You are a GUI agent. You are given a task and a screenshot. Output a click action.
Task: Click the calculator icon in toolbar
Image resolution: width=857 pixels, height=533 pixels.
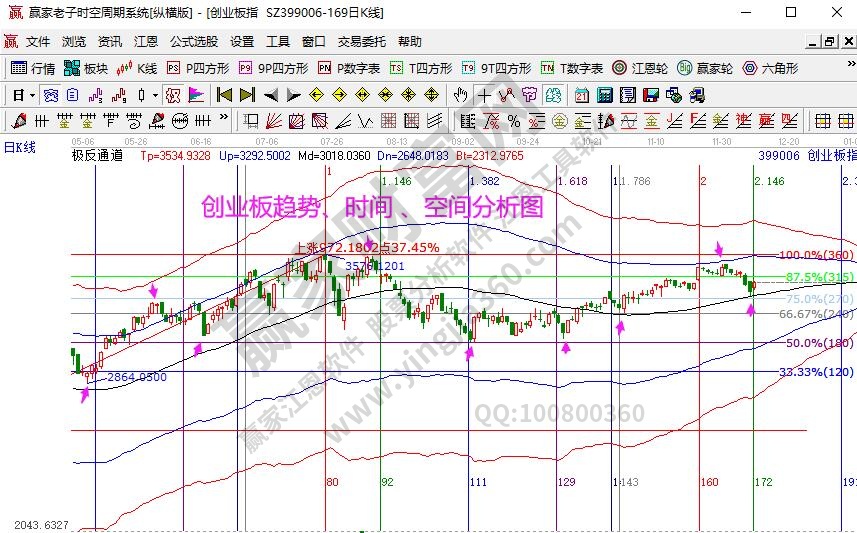click(x=604, y=95)
